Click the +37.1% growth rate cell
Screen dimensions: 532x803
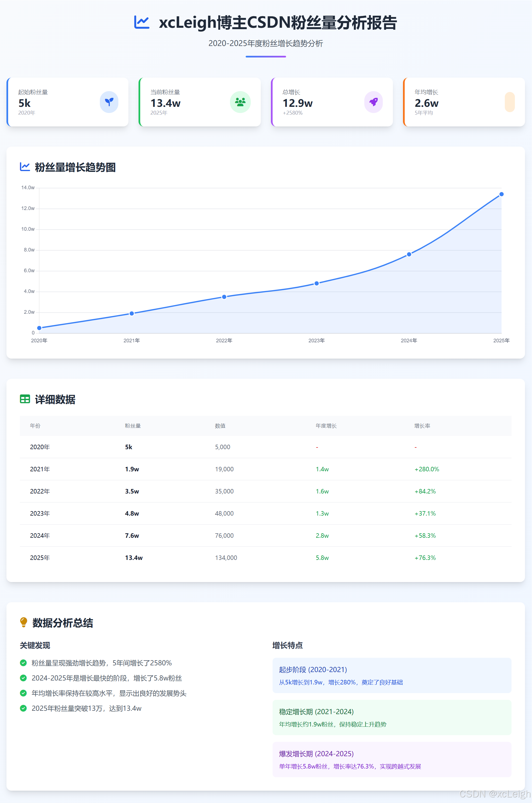click(x=425, y=513)
